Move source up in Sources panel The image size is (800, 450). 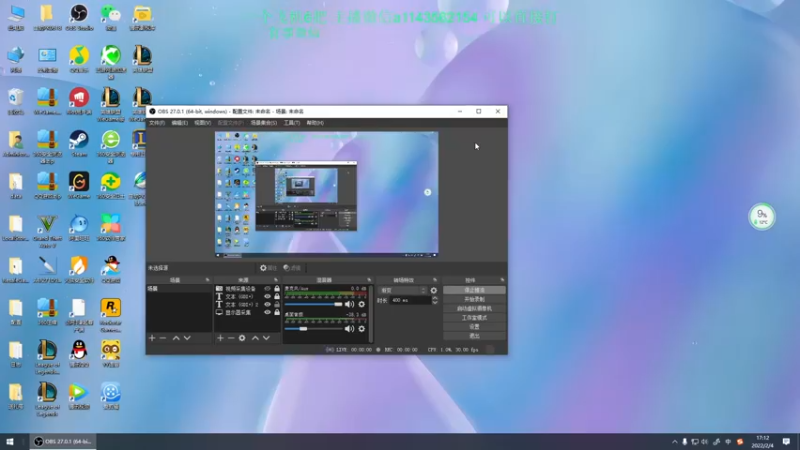(255, 338)
